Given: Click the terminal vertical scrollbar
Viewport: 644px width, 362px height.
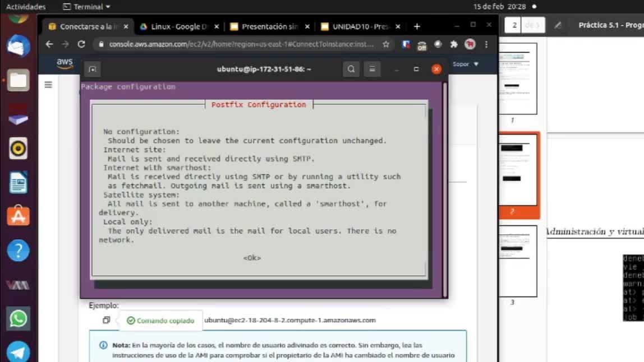Looking at the screenshot, I should (x=445, y=189).
